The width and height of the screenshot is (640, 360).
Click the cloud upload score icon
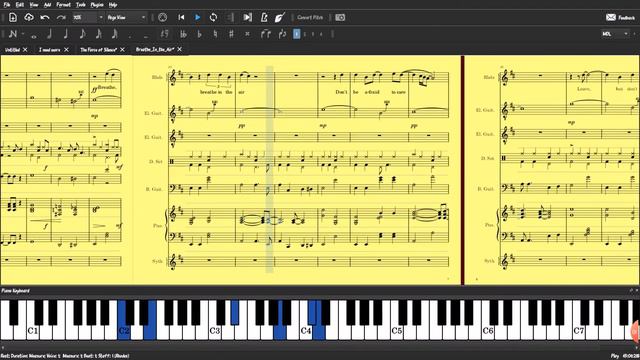[29, 17]
